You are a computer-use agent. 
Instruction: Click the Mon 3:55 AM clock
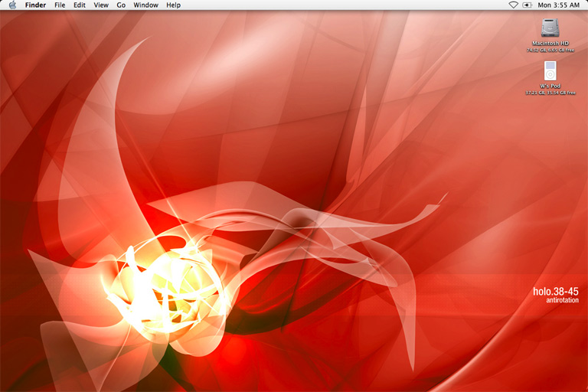[x=558, y=5]
